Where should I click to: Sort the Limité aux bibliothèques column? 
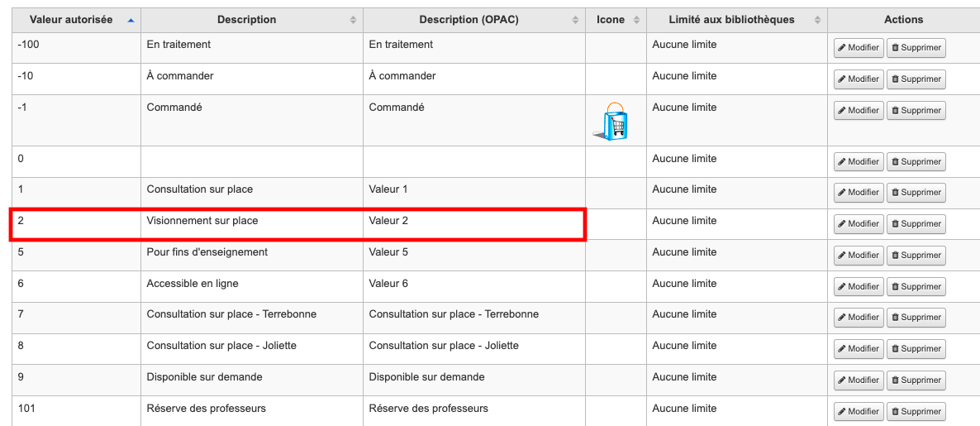click(x=817, y=20)
